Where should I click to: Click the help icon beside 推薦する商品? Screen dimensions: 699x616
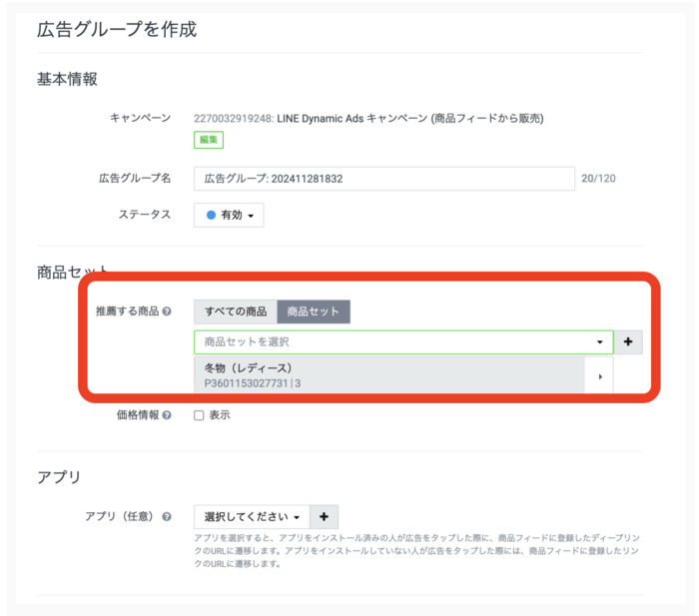tap(167, 311)
